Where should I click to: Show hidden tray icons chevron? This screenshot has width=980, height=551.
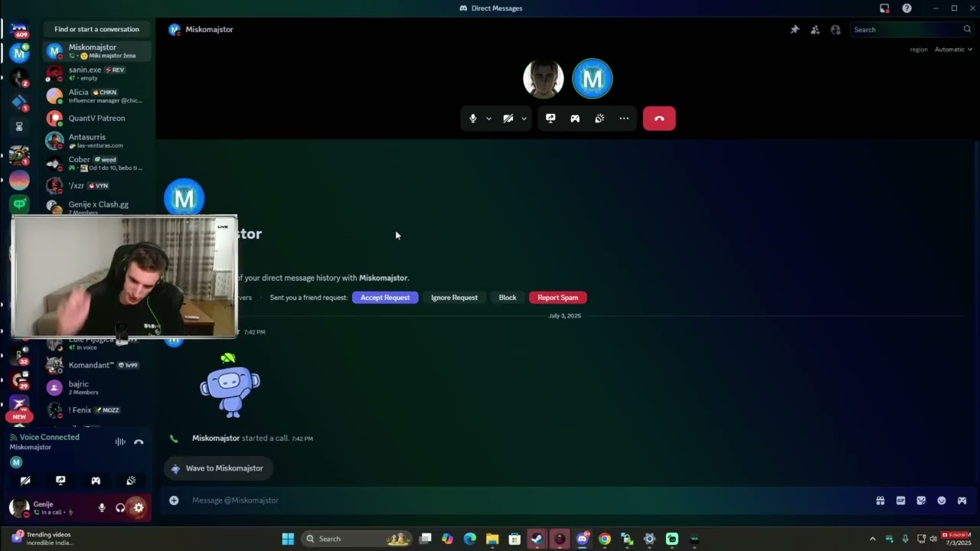click(872, 539)
